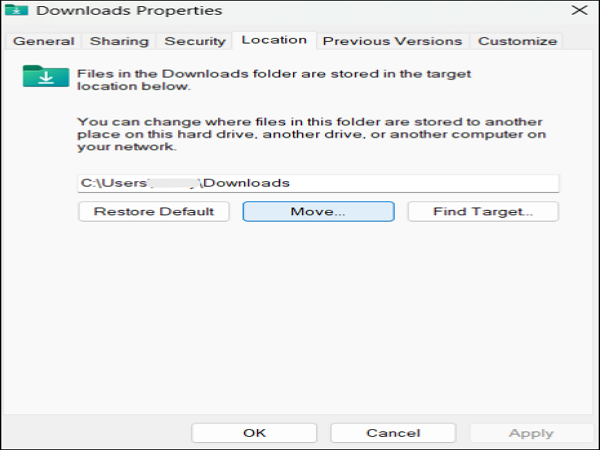
Task: Click the Move... button
Action: 318,212
